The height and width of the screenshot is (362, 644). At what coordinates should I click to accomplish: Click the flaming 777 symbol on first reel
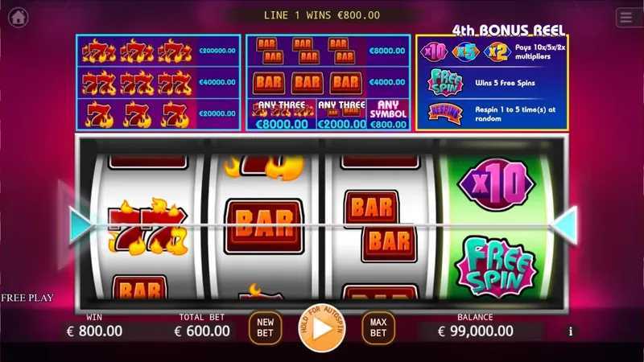(147, 227)
